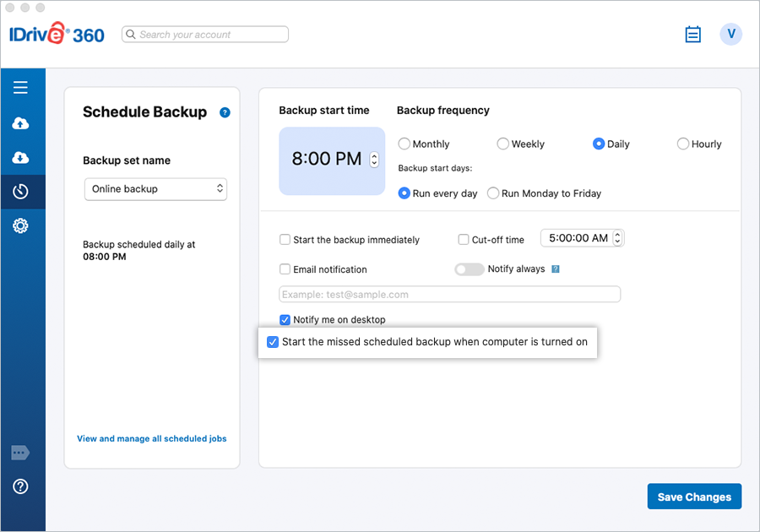Open the cloud Backup section icon
Screen dimensions: 760x532
[20, 123]
